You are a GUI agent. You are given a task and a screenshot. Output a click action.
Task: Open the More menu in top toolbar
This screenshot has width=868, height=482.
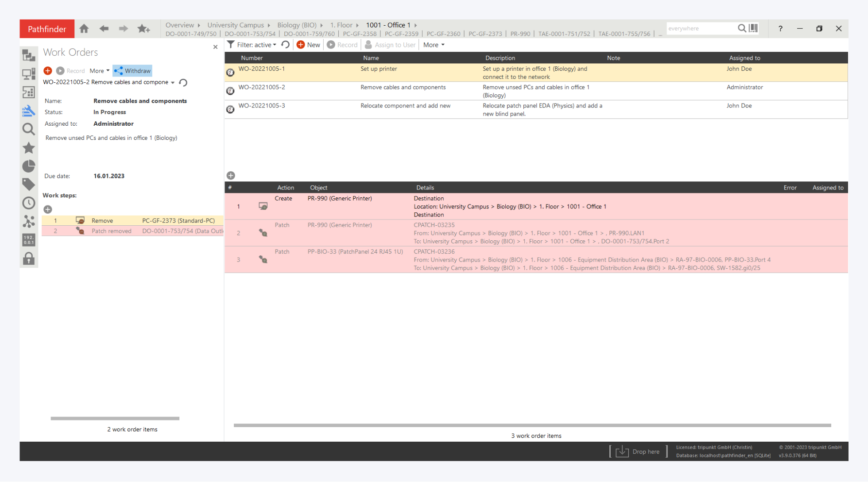pyautogui.click(x=434, y=45)
